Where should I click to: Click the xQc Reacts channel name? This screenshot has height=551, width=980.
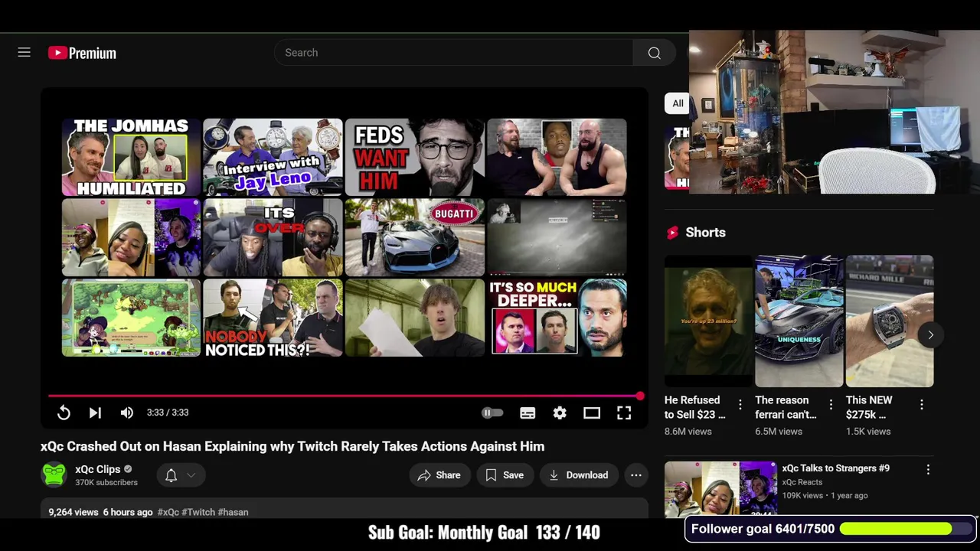pyautogui.click(x=802, y=482)
